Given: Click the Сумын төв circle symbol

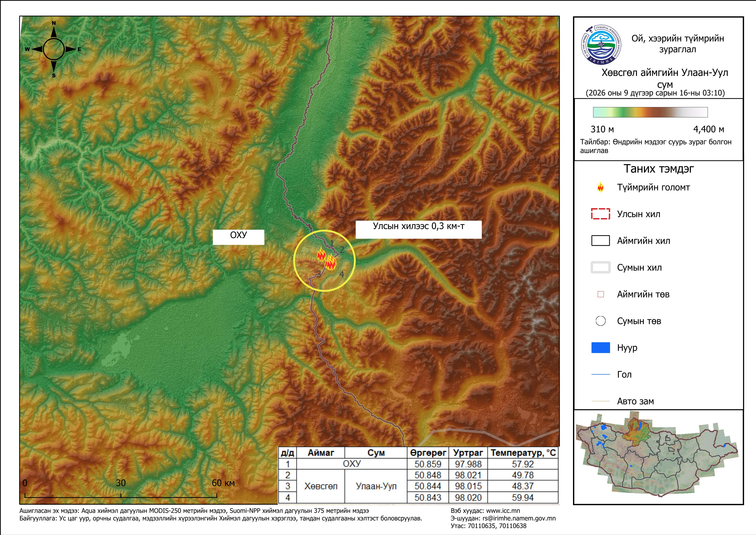Looking at the screenshot, I should pos(601,321).
